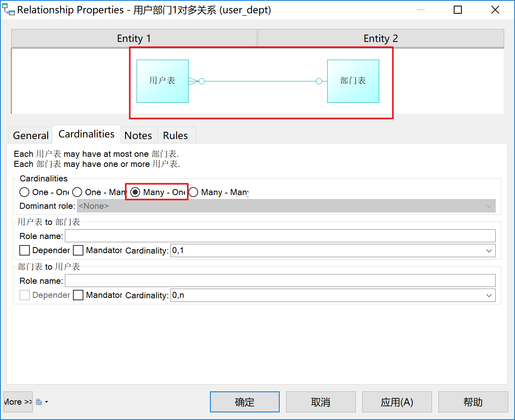This screenshot has height=420, width=515.
Task: Click the 取消 button
Action: (321, 402)
